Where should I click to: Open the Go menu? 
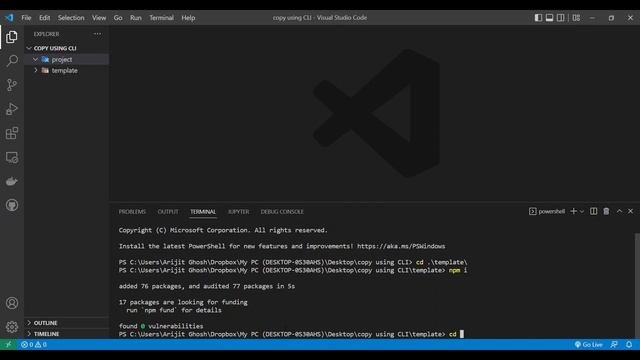(x=118, y=18)
